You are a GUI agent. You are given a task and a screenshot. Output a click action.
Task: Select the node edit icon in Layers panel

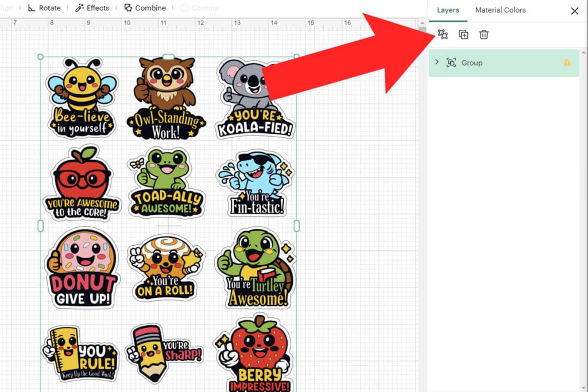click(442, 34)
